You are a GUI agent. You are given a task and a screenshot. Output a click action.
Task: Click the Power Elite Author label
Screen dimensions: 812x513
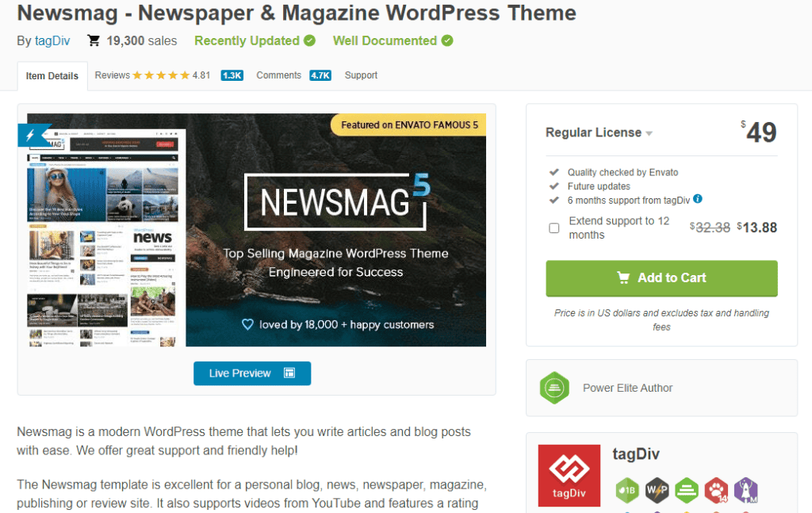[628, 388]
